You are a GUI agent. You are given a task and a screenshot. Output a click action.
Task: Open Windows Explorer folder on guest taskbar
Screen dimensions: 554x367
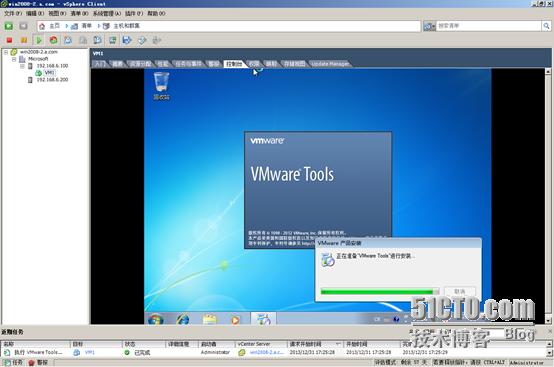coord(210,320)
